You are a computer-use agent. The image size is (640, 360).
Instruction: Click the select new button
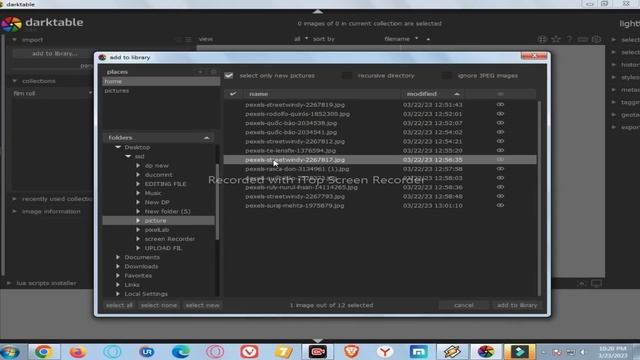(x=202, y=305)
